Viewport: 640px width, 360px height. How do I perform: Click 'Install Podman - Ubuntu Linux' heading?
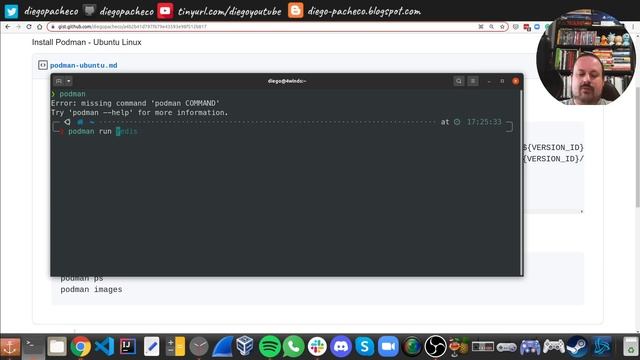[x=87, y=42]
